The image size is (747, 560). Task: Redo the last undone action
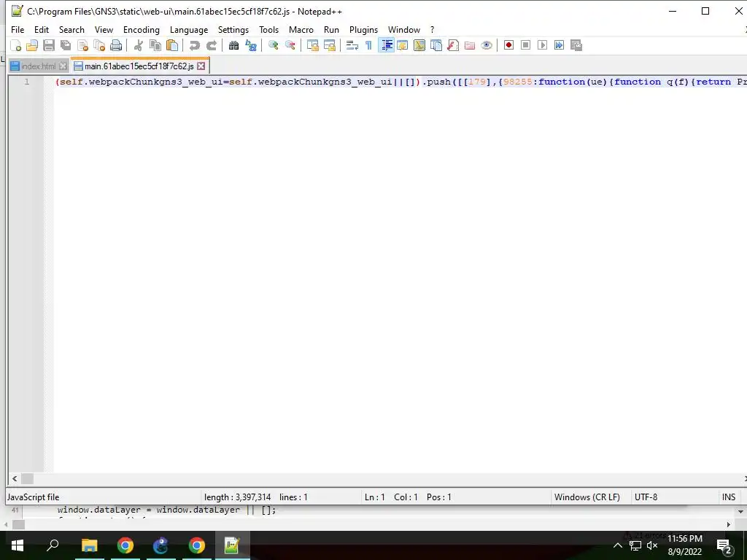(x=212, y=45)
